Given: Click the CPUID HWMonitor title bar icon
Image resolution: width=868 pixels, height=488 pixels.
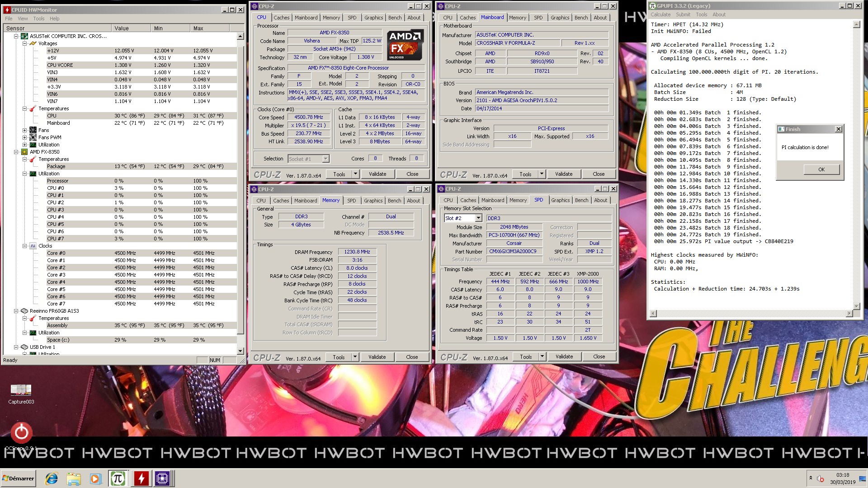Looking at the screenshot, I should pos(7,9).
